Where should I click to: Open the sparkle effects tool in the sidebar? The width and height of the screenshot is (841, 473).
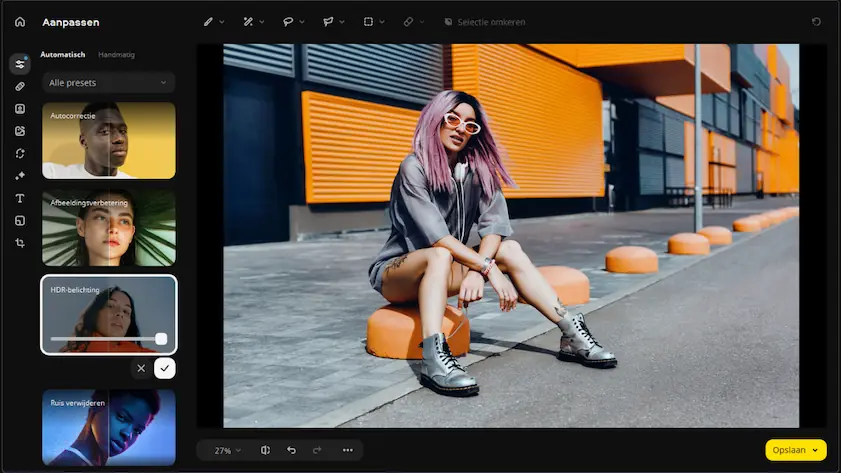(20, 176)
